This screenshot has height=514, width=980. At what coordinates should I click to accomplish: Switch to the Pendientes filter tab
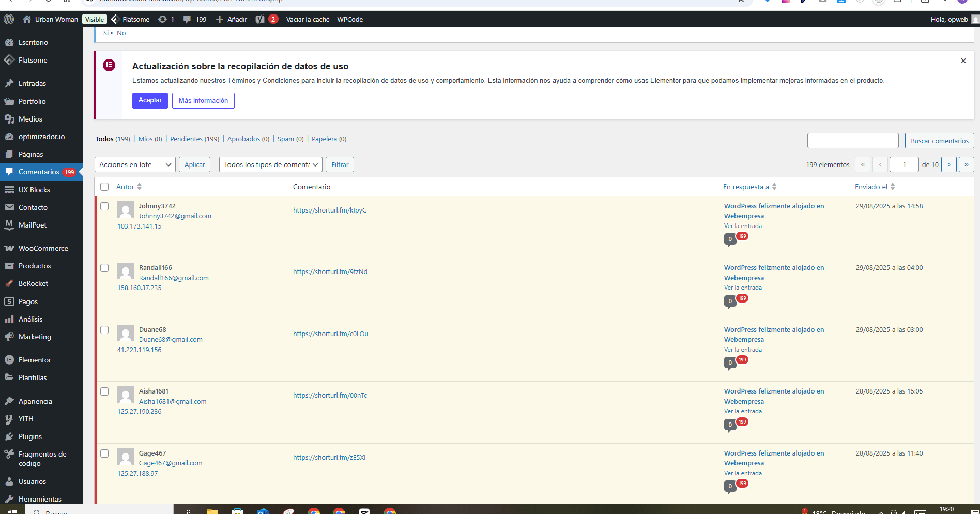(x=186, y=139)
